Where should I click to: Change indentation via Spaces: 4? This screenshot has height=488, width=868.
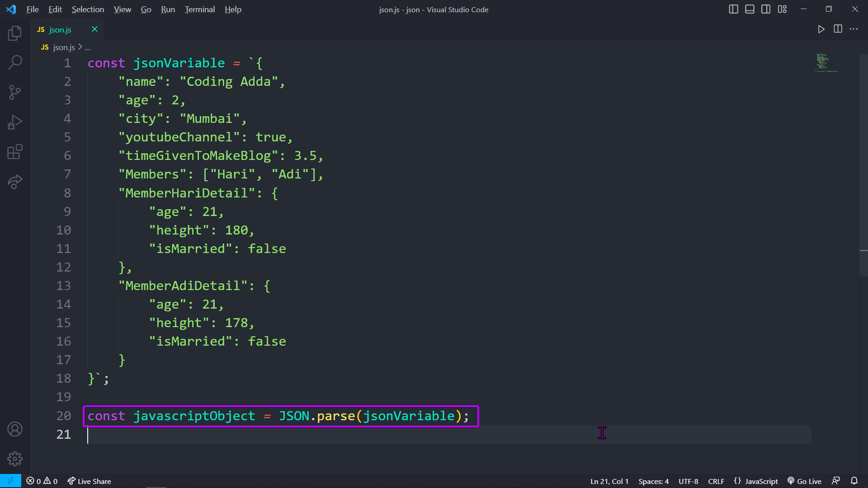[653, 481]
